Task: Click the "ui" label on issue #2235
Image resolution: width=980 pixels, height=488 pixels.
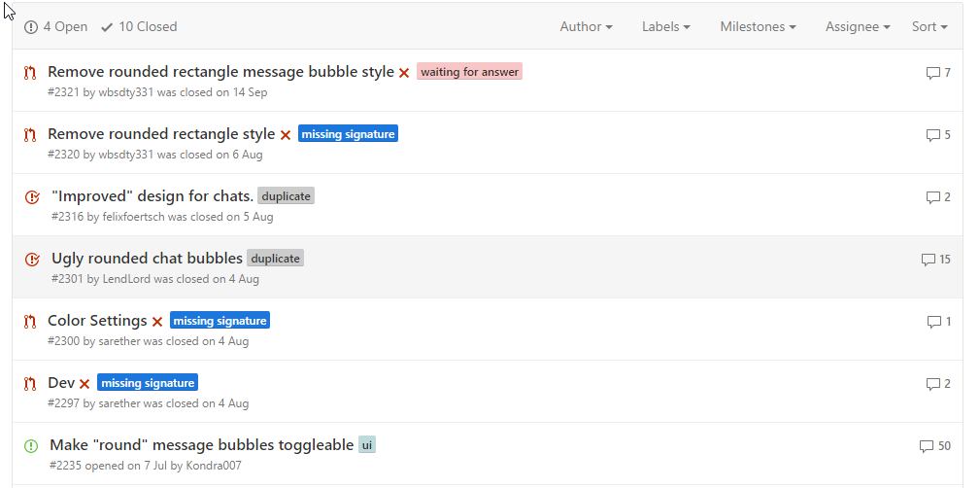Action: (x=367, y=445)
